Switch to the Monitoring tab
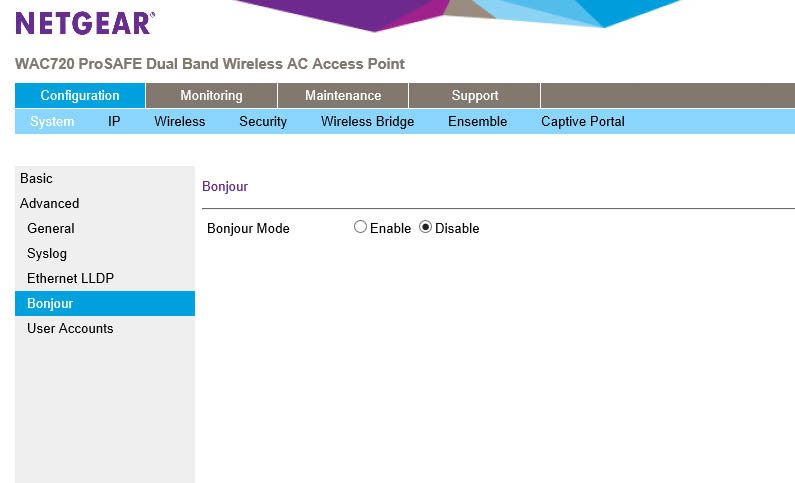This screenshot has height=483, width=795. [x=211, y=95]
